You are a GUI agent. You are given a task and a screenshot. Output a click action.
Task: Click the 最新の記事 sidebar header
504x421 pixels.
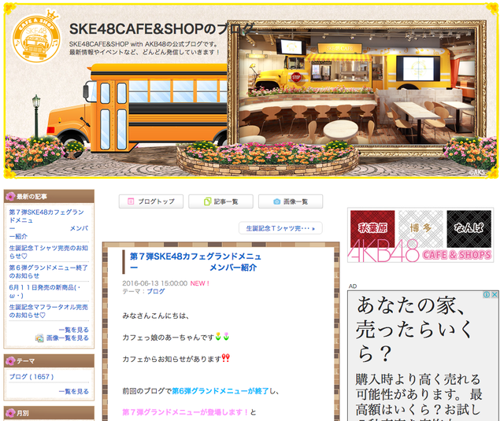coord(49,196)
